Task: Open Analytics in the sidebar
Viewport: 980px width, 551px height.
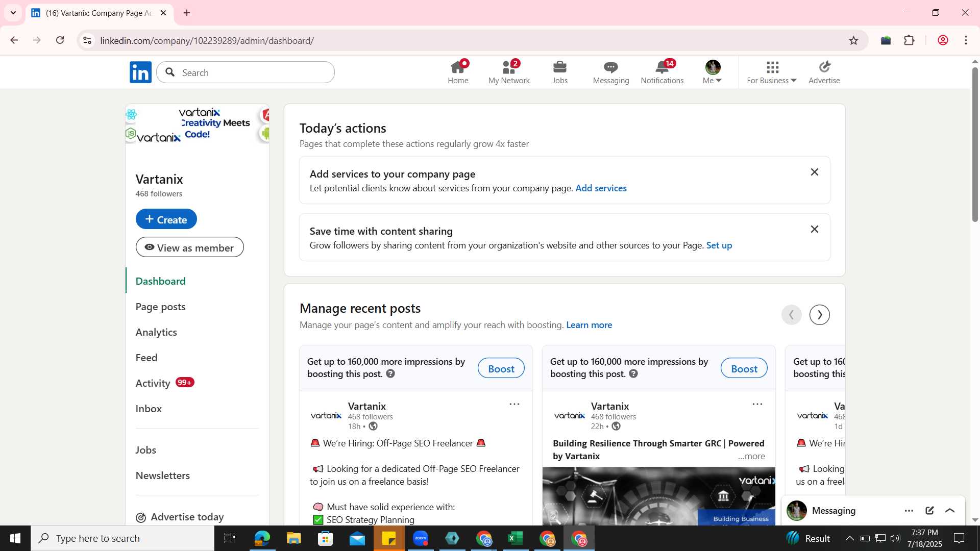Action: pos(156,332)
